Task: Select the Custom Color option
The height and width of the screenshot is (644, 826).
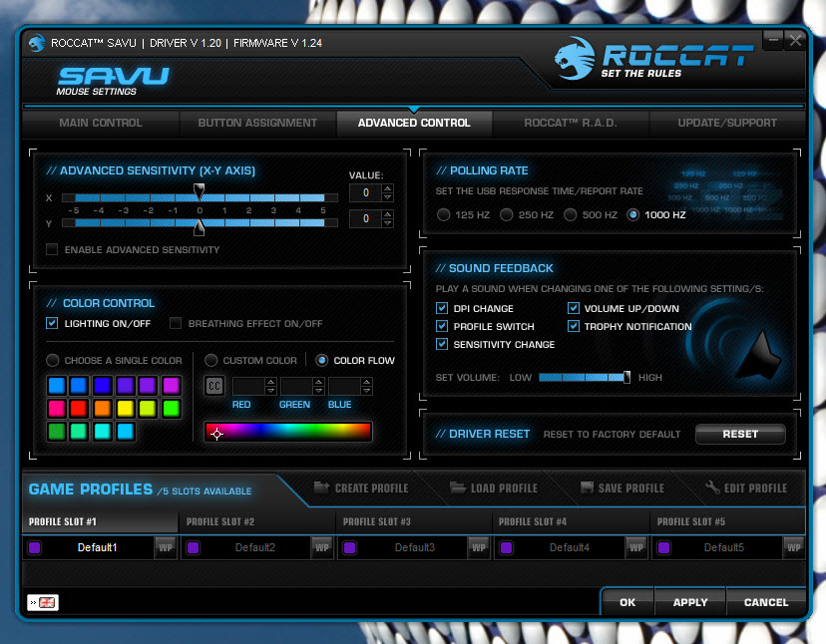Action: click(x=210, y=360)
